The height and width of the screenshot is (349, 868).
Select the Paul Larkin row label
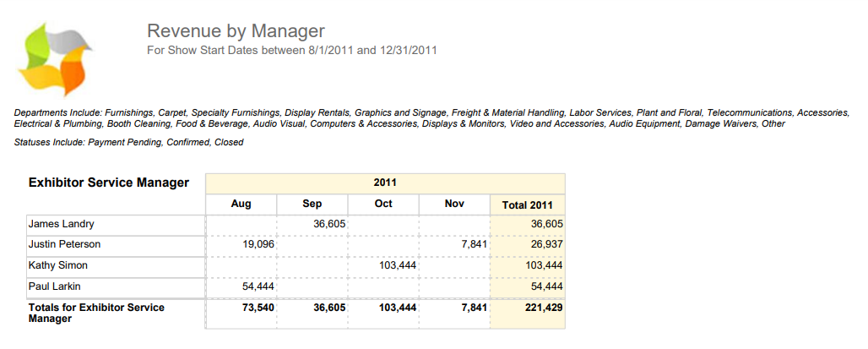pyautogui.click(x=55, y=286)
